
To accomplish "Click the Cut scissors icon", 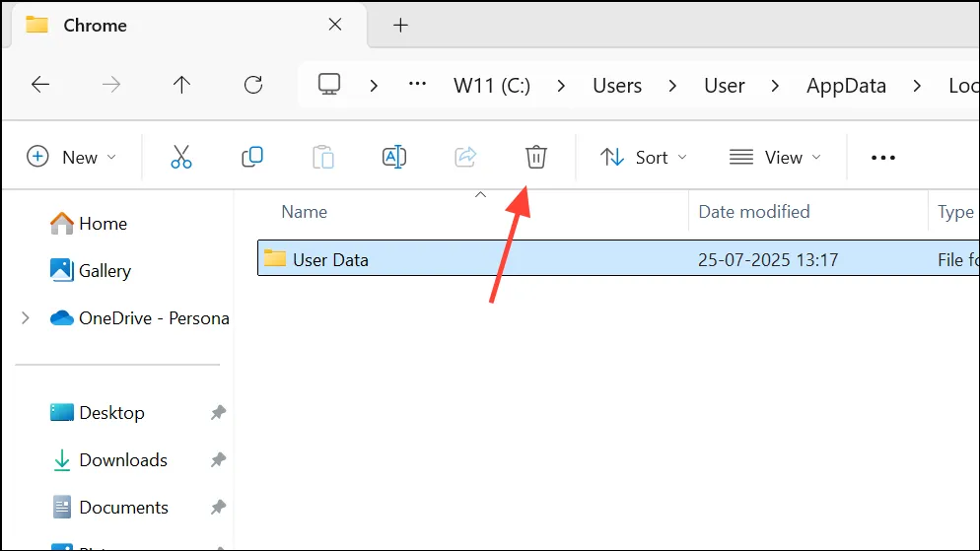I will 181,157.
